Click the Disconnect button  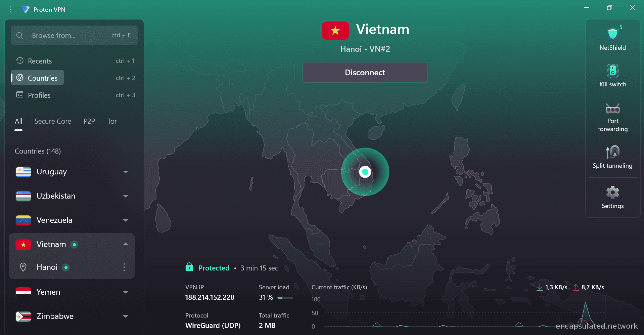[x=365, y=73]
